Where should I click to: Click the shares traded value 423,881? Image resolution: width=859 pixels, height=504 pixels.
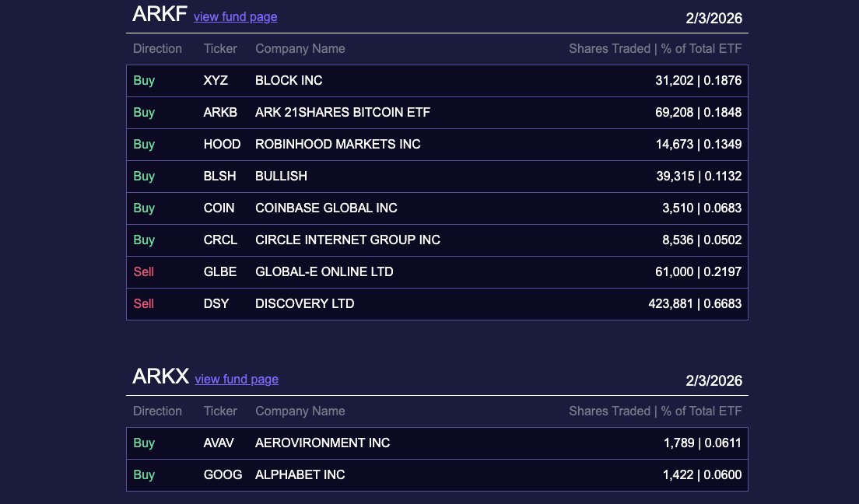671,303
